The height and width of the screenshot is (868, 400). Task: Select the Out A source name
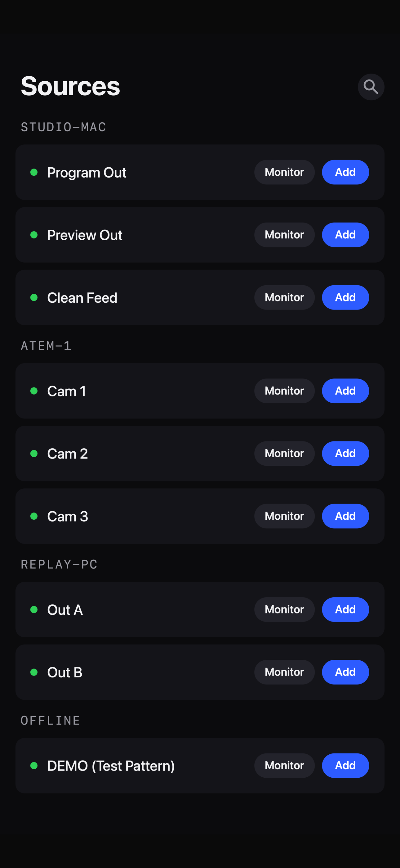point(65,609)
